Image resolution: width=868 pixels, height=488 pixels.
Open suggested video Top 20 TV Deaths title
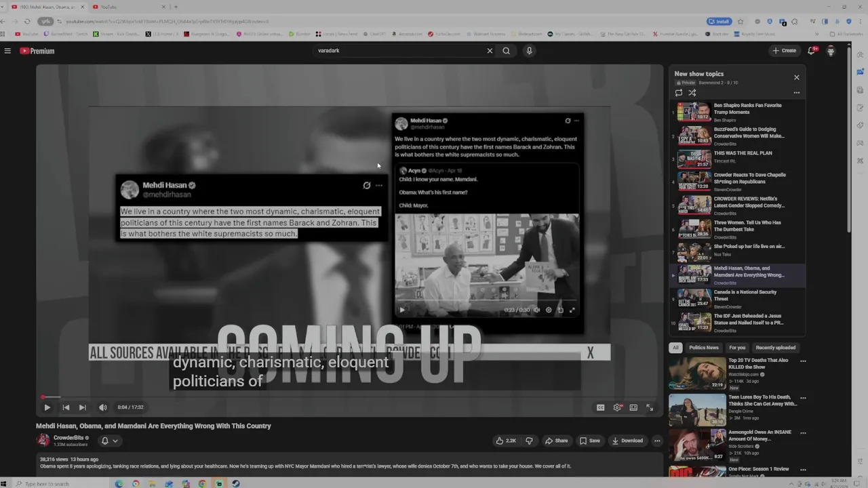tap(758, 363)
